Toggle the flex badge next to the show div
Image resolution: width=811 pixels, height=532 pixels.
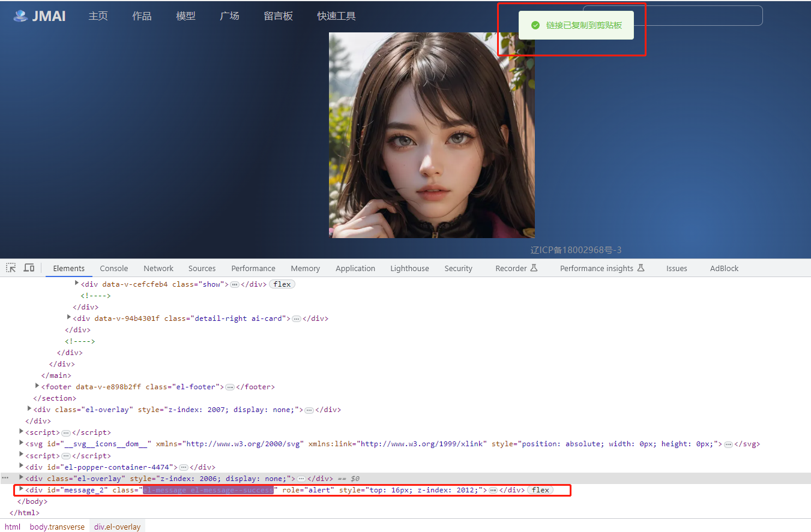pyautogui.click(x=282, y=284)
